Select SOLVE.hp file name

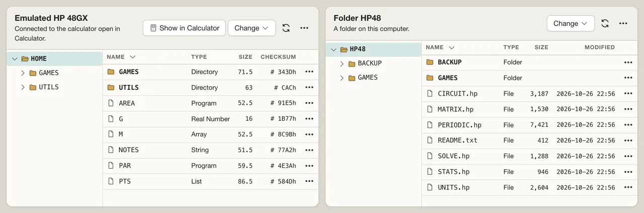pyautogui.click(x=454, y=156)
